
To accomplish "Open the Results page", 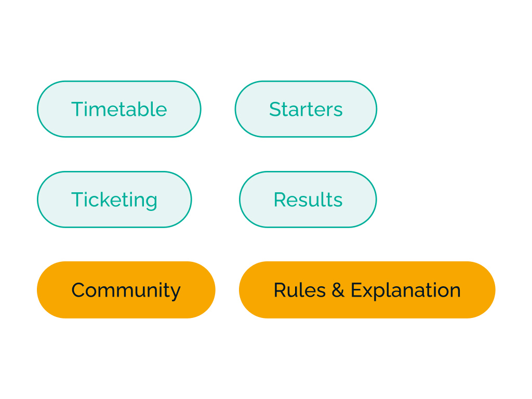I will [x=308, y=199].
